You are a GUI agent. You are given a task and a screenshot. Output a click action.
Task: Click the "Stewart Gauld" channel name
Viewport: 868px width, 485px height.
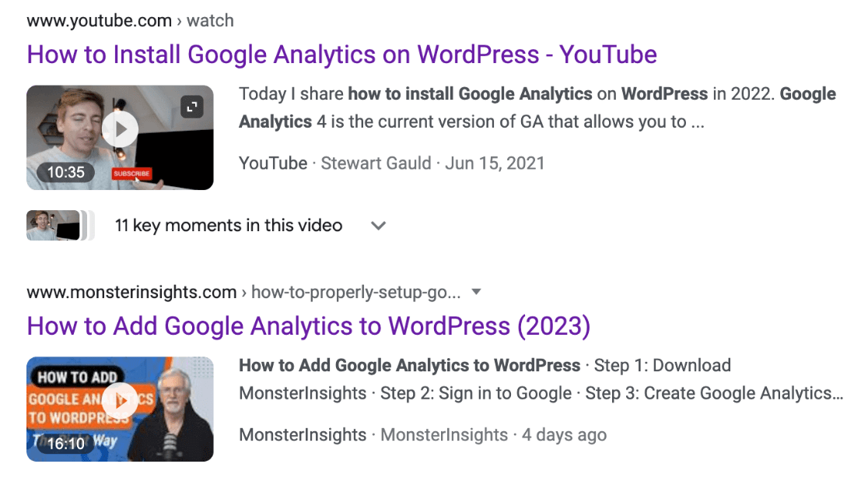(375, 163)
